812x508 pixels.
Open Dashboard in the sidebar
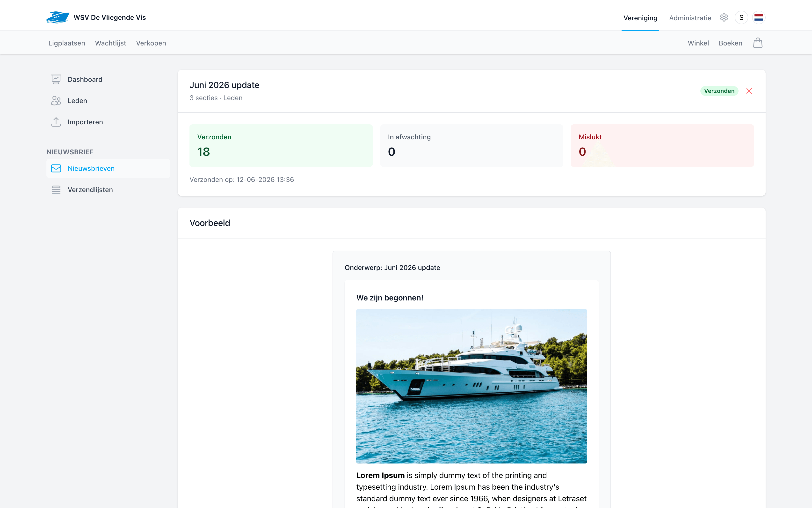coord(108,79)
